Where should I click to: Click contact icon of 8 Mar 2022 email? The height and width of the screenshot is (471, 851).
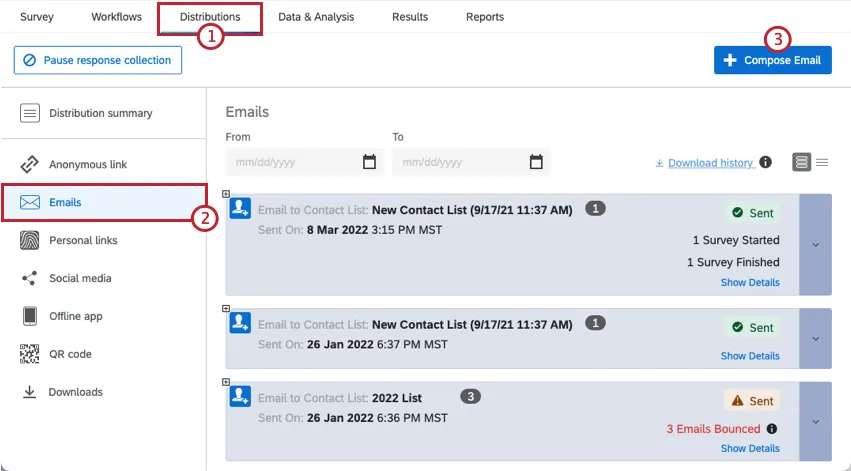pyautogui.click(x=240, y=208)
